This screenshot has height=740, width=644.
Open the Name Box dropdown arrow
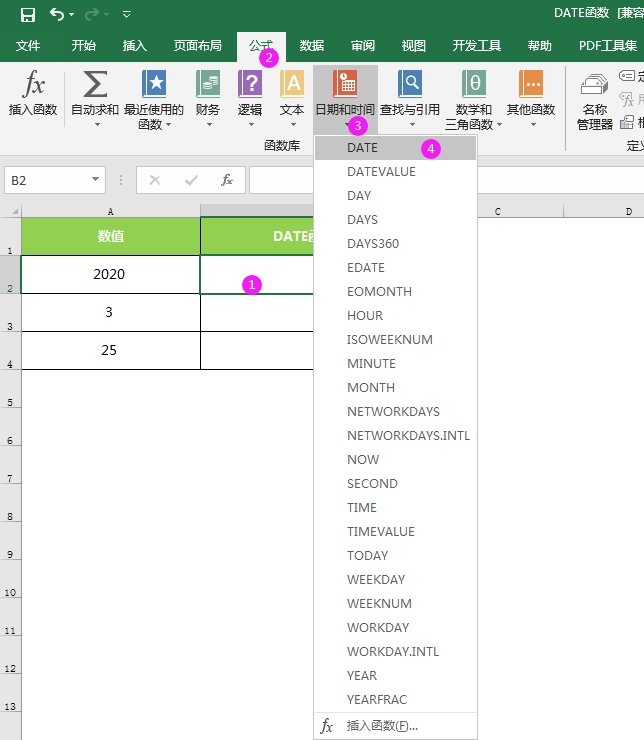tap(95, 179)
